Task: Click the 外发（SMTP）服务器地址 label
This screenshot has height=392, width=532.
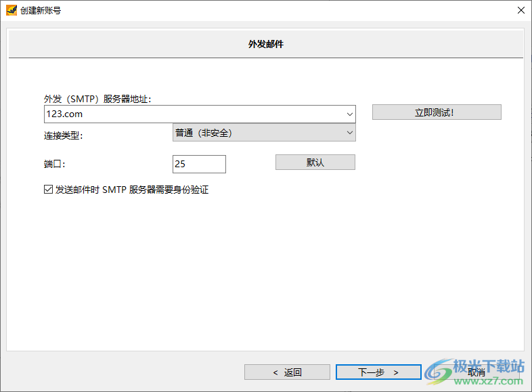Action: 97,99
